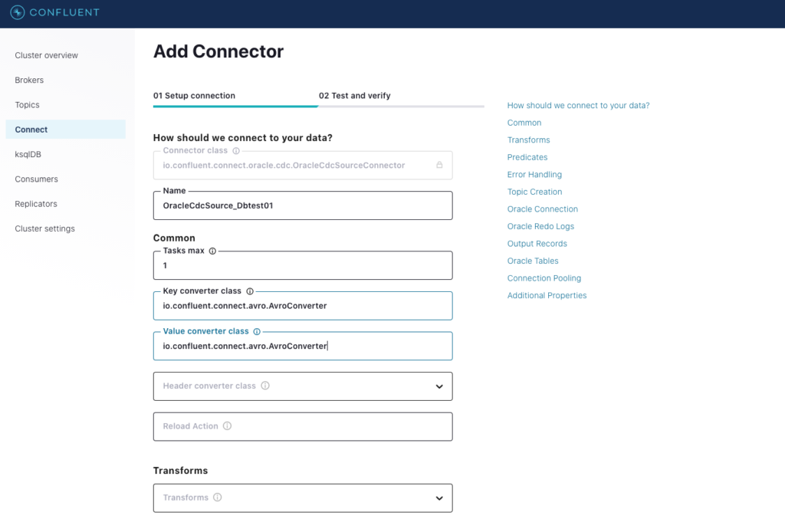The image size is (785, 532).
Task: Click the lock icon on Connector class field
Action: (x=442, y=165)
